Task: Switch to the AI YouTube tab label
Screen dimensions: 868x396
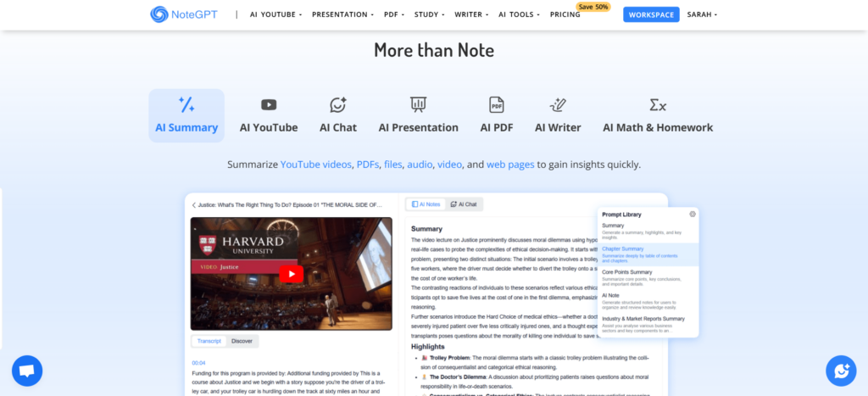Action: point(269,127)
